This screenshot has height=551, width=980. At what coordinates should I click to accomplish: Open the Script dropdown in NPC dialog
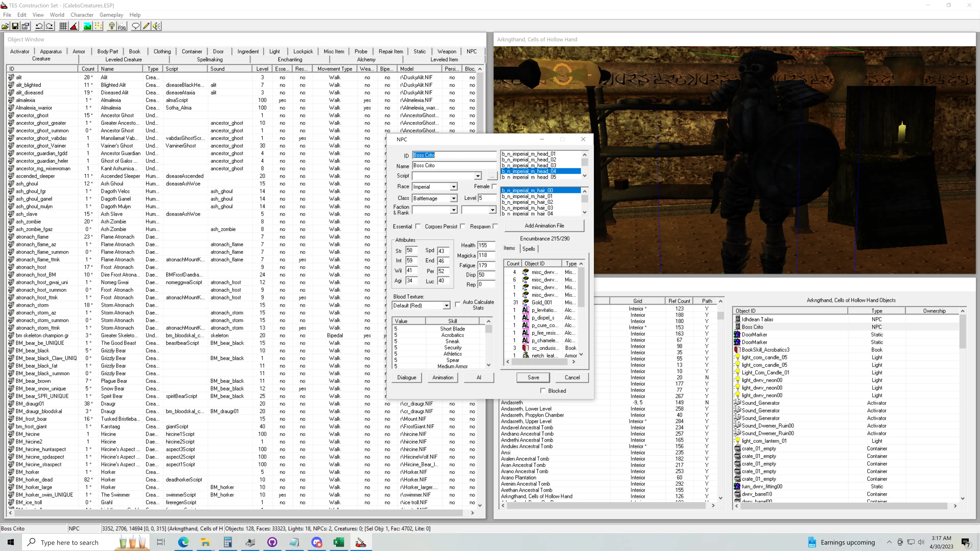477,176
